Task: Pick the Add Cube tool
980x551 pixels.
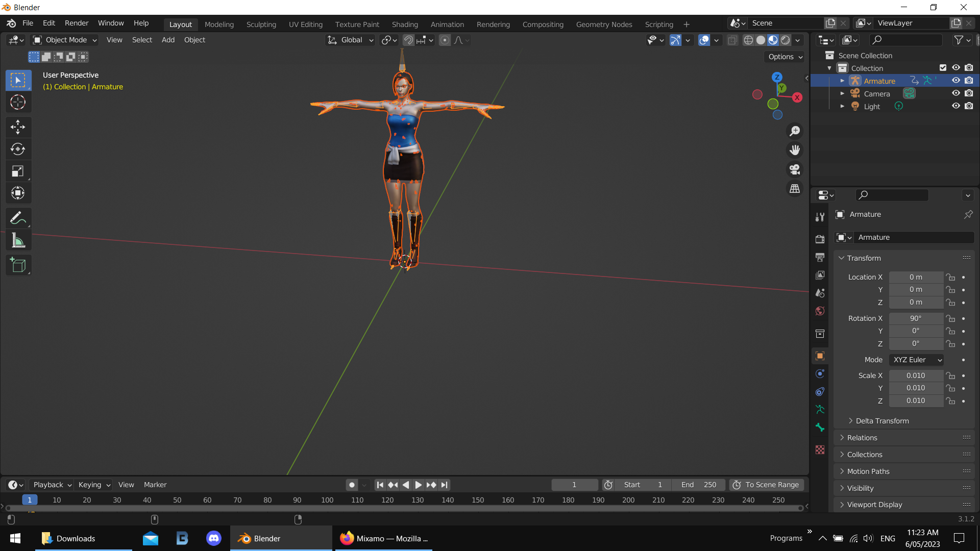Action: tap(18, 265)
